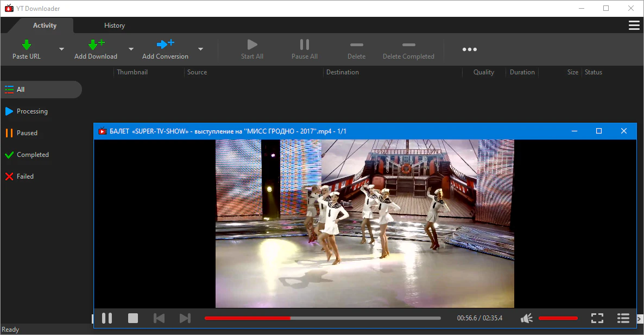The width and height of the screenshot is (644, 335).
Task: Open the player playlist icon
Action: click(x=623, y=318)
